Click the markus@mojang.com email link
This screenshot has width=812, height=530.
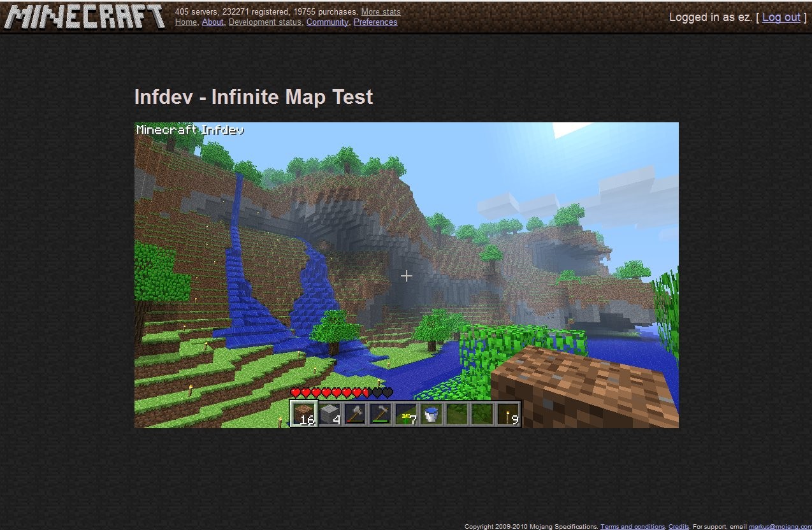pyautogui.click(x=780, y=526)
